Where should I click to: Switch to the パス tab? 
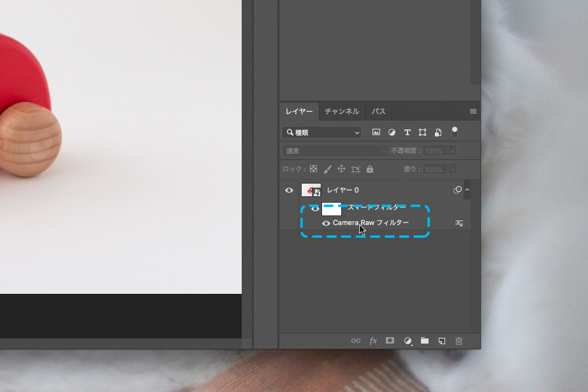(379, 112)
